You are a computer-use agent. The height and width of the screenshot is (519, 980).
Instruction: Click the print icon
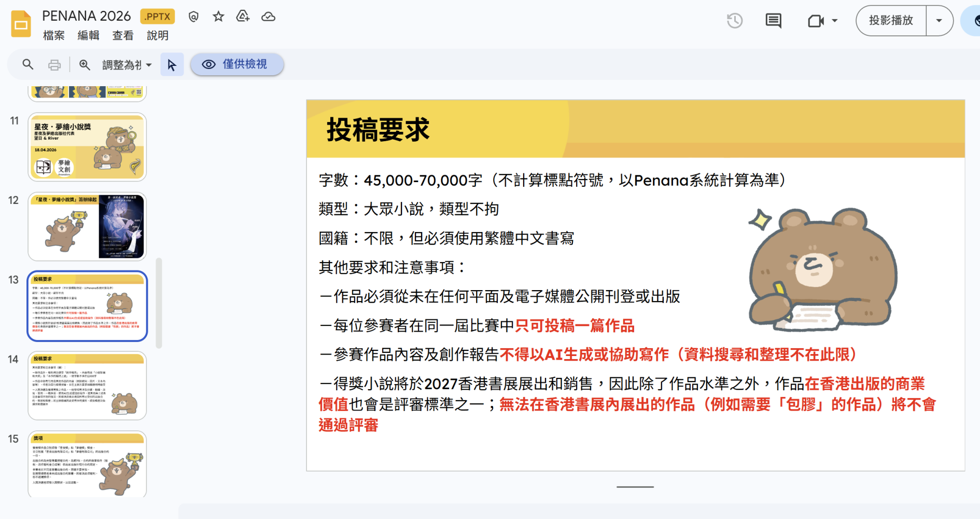click(x=54, y=65)
